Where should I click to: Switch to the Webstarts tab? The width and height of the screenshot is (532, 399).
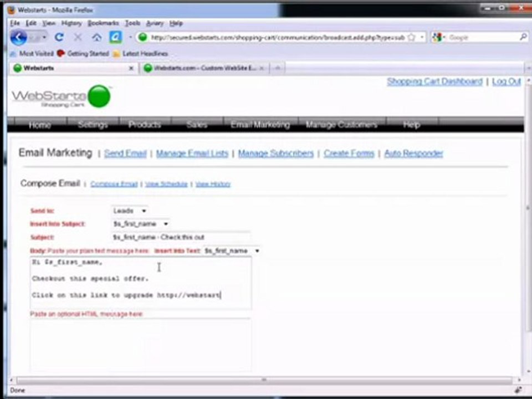pyautogui.click(x=73, y=68)
